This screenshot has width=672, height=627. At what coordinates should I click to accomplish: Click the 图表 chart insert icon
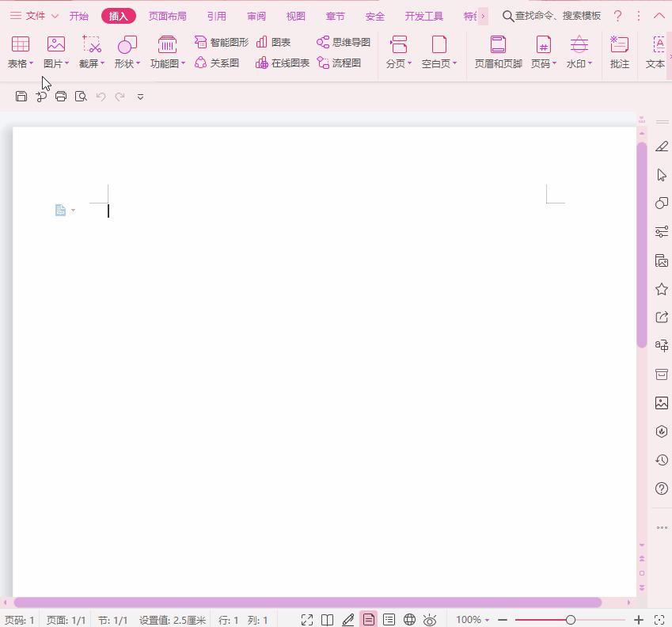[272, 43]
